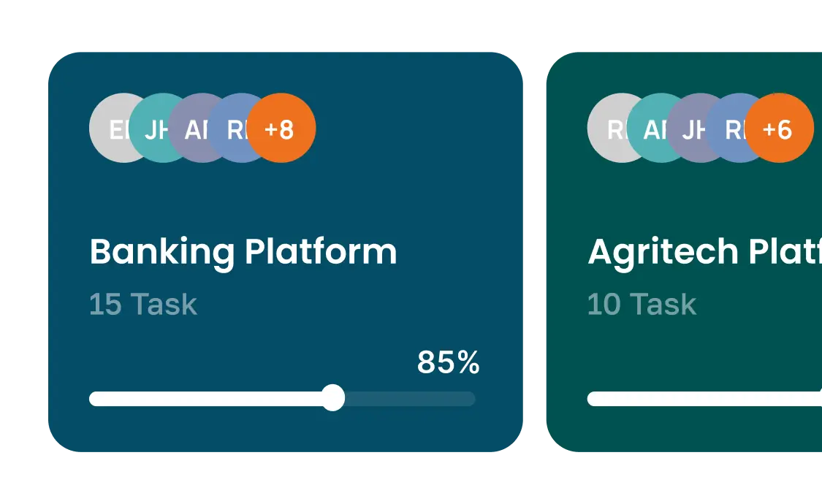Select the teal avatar on Agritech card
The height and width of the screenshot is (504, 822).
point(649,129)
